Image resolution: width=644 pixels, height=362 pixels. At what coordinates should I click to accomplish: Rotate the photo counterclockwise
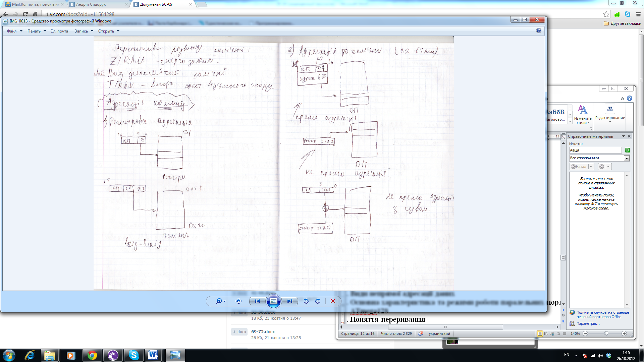click(306, 301)
